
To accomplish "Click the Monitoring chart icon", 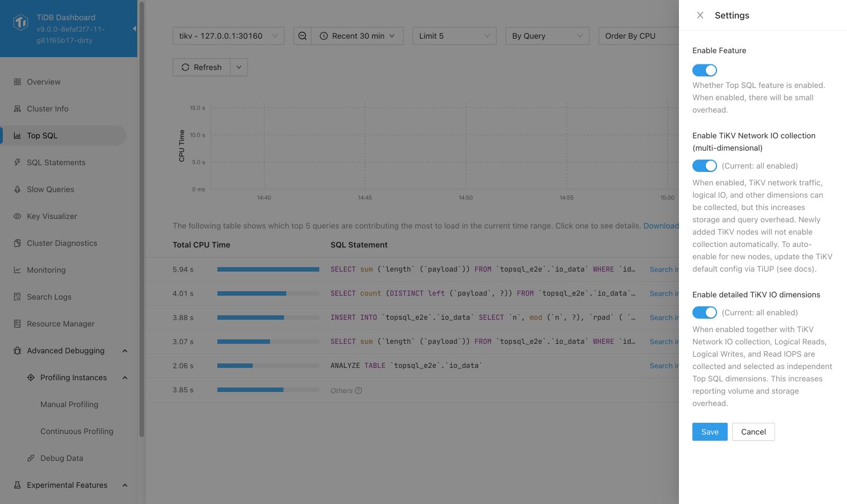I will tap(17, 270).
